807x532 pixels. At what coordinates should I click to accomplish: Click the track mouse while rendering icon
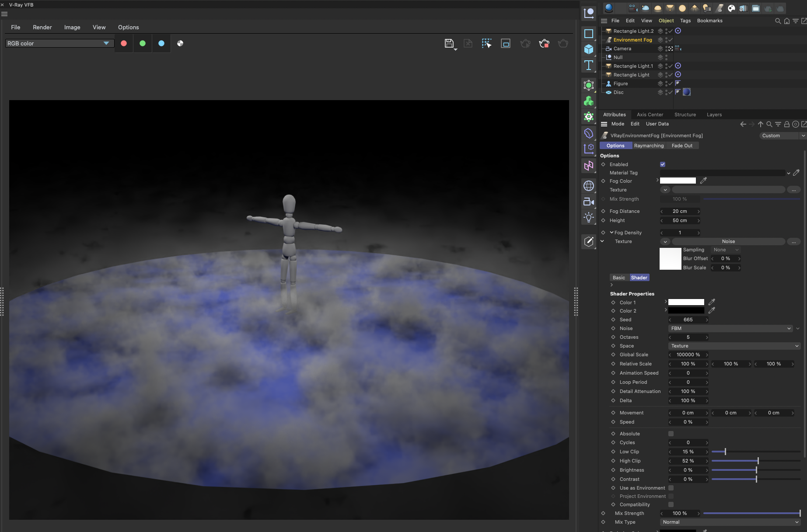pos(487,43)
